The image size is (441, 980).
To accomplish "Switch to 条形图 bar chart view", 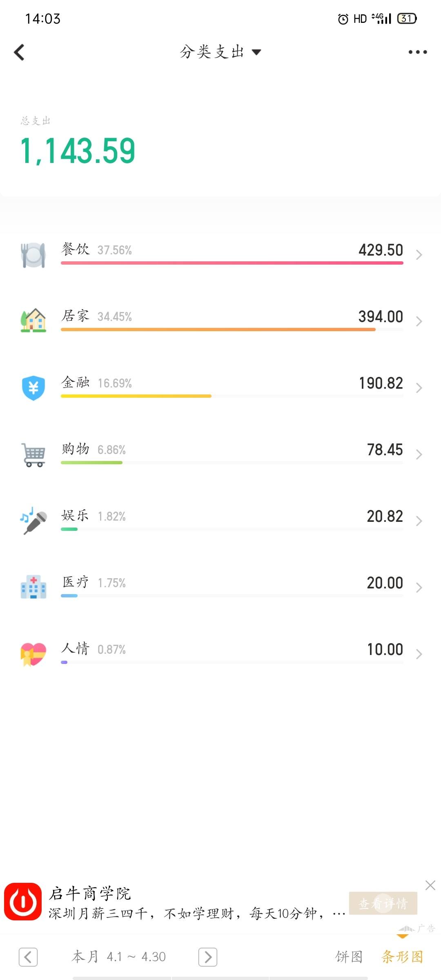I will [x=402, y=956].
